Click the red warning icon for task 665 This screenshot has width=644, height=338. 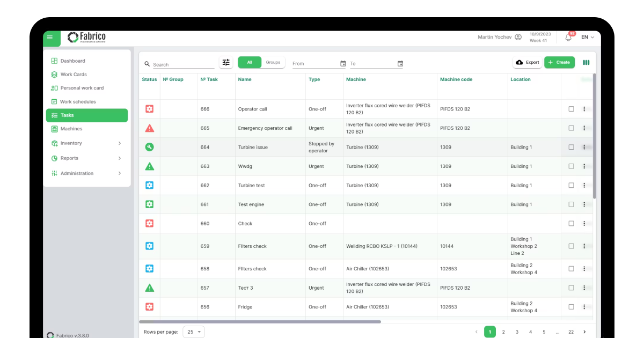click(150, 128)
